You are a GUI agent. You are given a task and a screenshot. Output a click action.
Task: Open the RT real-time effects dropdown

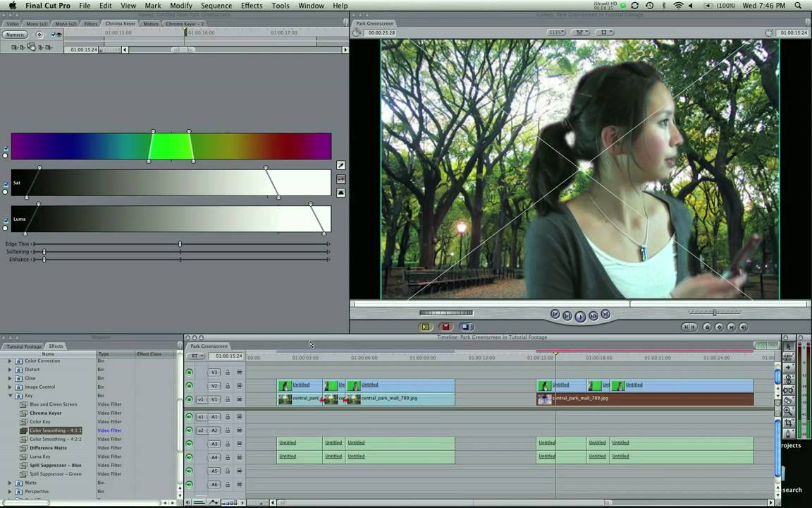[196, 356]
